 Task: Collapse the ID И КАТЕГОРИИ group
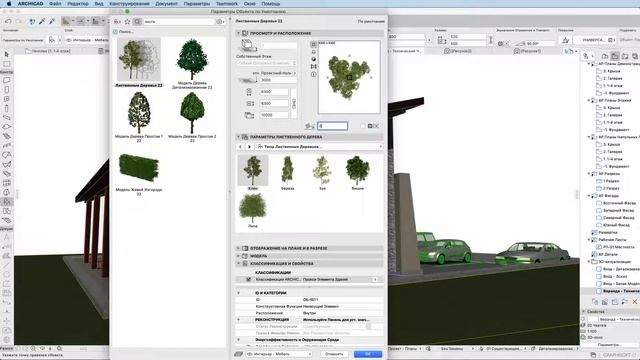point(239,293)
